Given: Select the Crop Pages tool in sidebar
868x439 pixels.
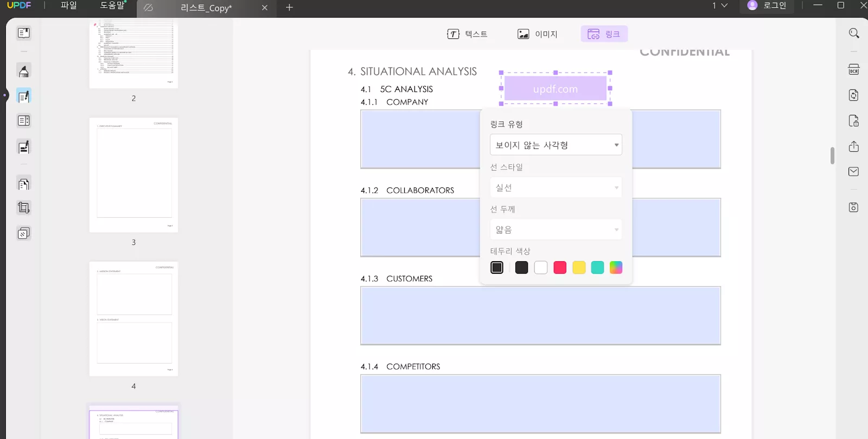Looking at the screenshot, I should 24,208.
